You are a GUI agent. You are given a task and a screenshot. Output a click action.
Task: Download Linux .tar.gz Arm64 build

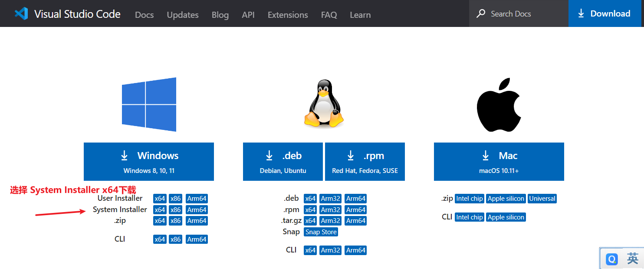click(x=355, y=221)
